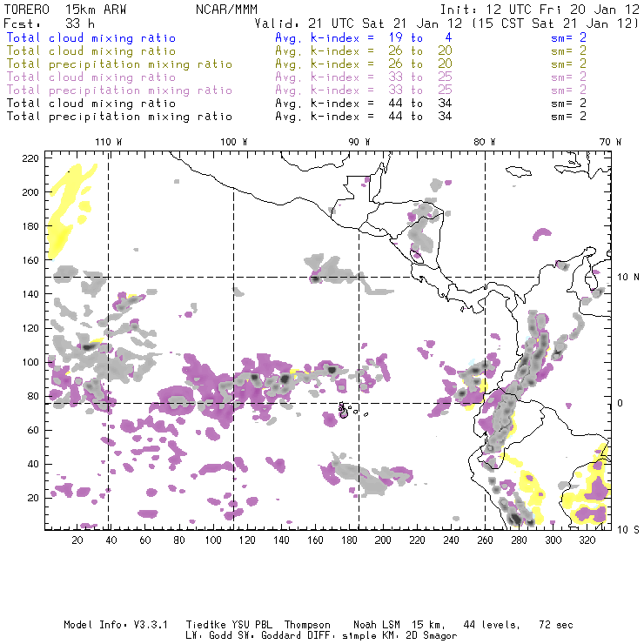Click the '90 W' longitude label
Screen dimensions: 644x644
(359, 142)
